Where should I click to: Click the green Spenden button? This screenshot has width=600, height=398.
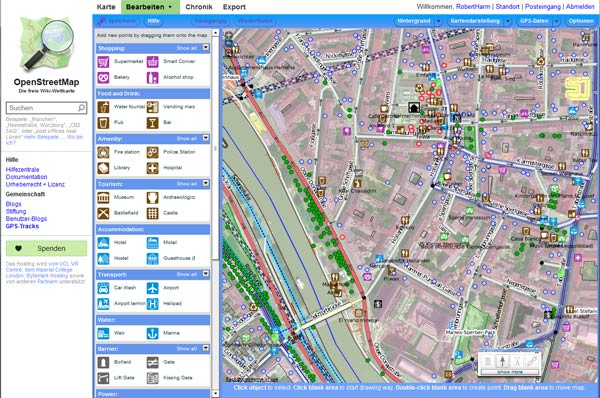point(46,248)
